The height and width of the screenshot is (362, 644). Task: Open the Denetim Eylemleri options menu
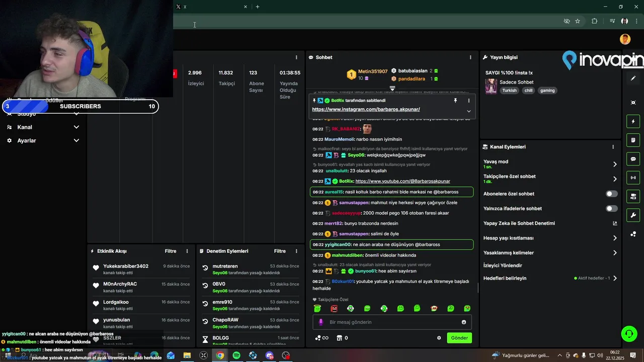[x=296, y=251]
